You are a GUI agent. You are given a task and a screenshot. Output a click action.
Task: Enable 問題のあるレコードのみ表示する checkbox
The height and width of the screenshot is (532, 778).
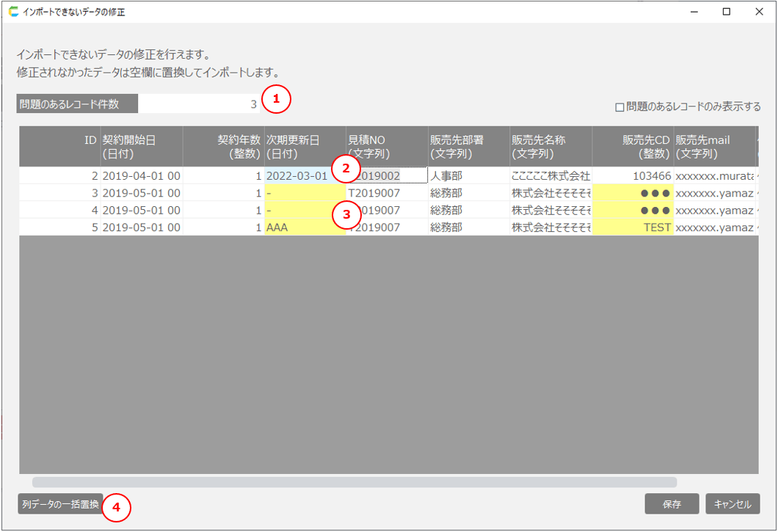[619, 107]
